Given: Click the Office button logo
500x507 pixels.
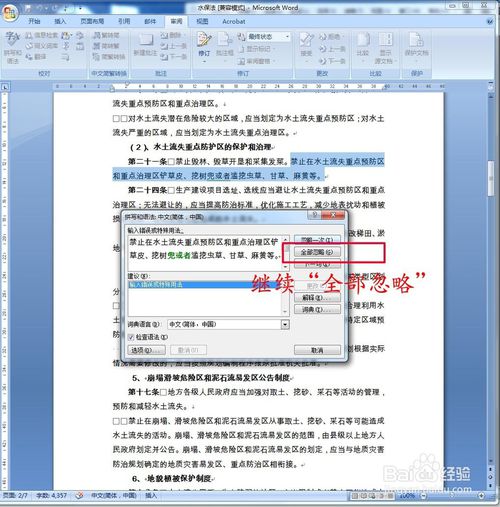Looking at the screenshot, I should [x=10, y=13].
